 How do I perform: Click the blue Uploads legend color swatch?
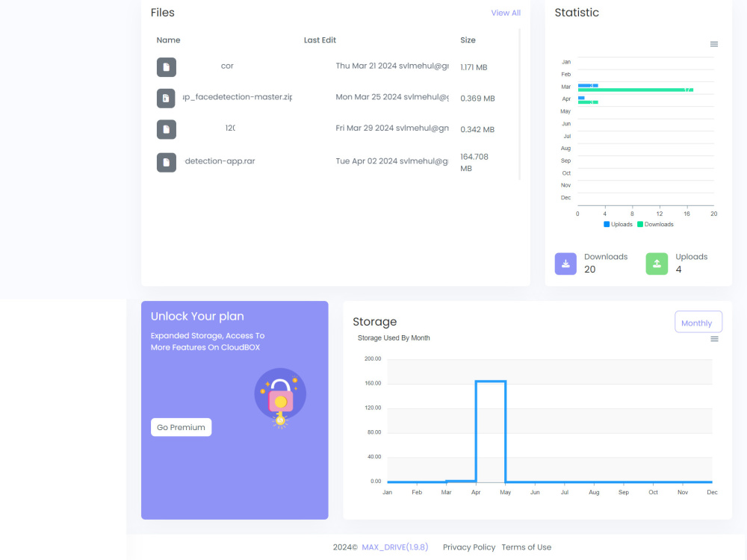click(x=605, y=224)
